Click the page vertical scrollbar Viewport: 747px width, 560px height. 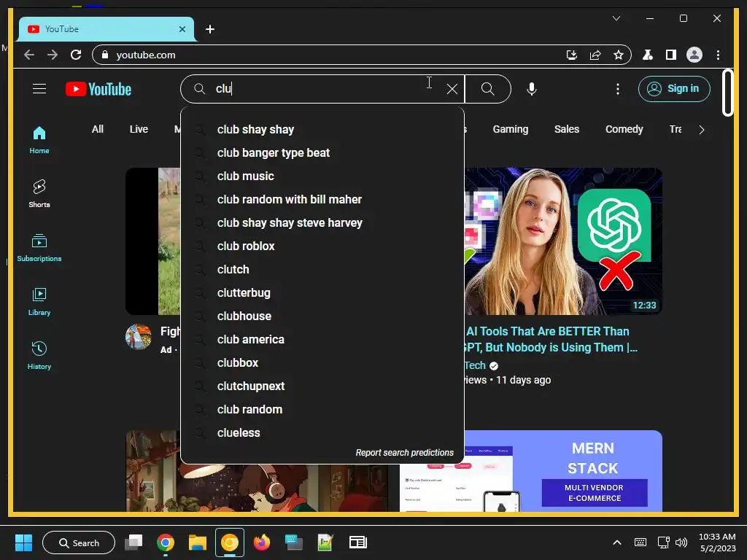point(727,93)
